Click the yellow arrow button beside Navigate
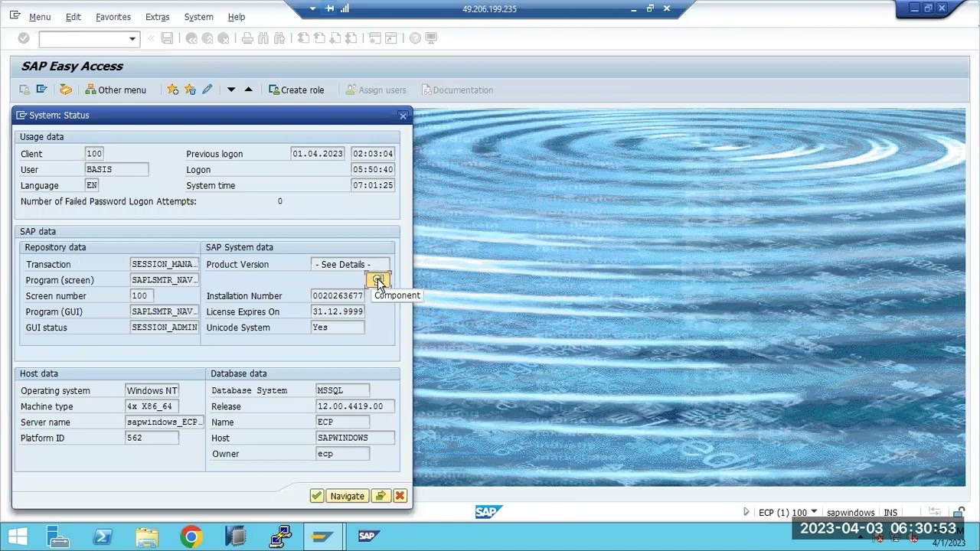Image resolution: width=980 pixels, height=551 pixels. tap(381, 496)
